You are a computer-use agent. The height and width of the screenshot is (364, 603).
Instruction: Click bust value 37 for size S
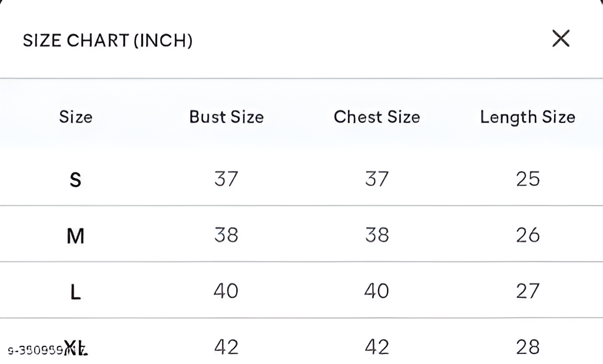tap(226, 178)
